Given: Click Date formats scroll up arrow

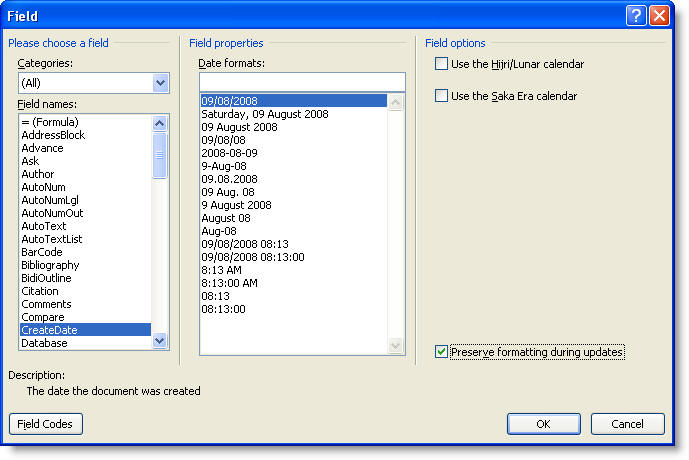Looking at the screenshot, I should tap(395, 102).
